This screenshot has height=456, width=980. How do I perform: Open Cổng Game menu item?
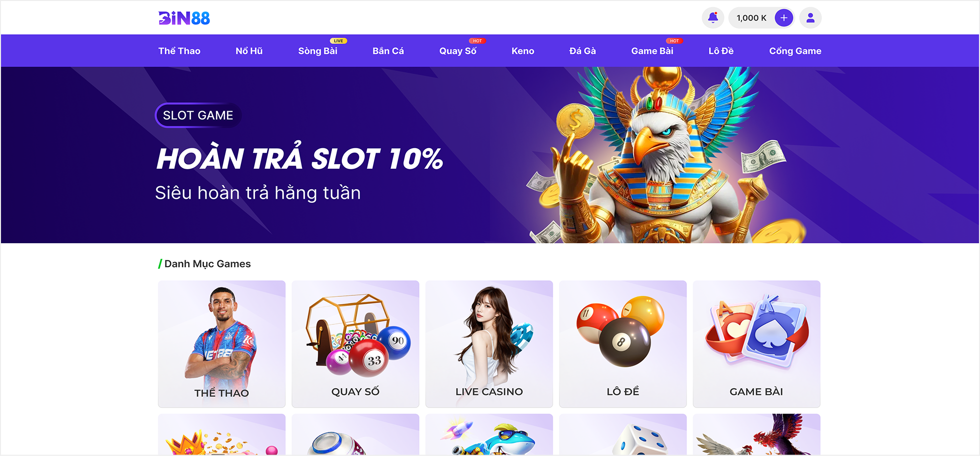pos(795,51)
